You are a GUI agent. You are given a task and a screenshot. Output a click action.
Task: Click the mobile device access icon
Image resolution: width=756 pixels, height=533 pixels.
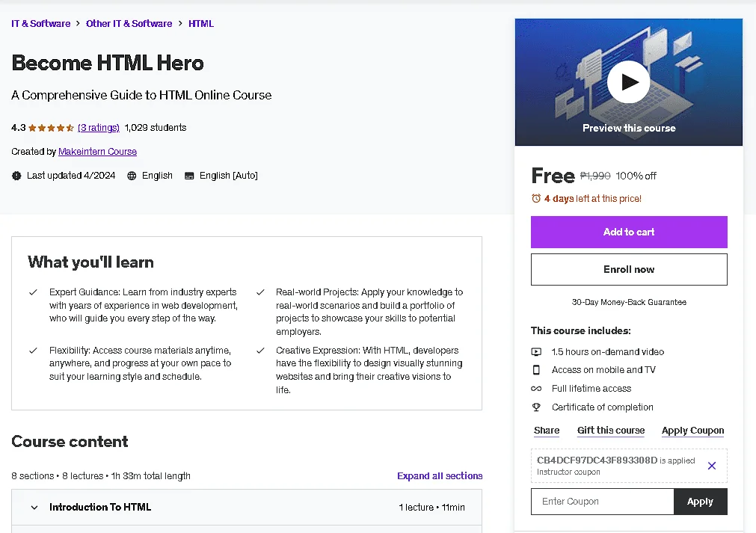pos(536,370)
